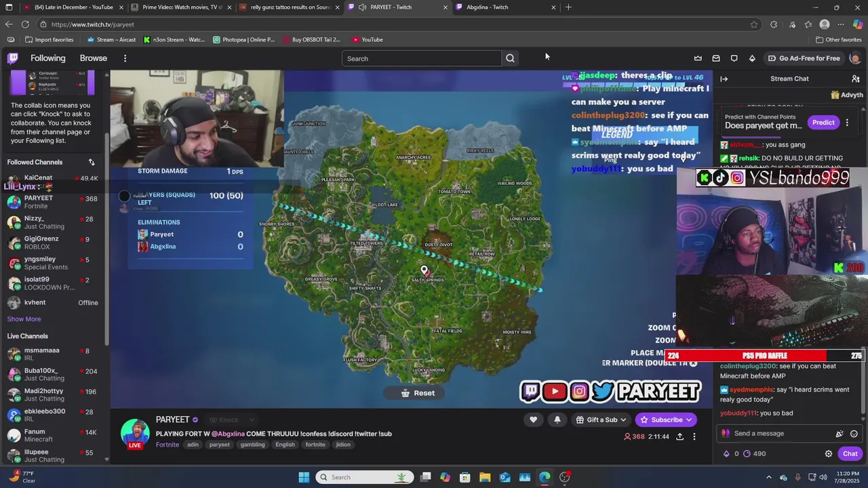Image resolution: width=868 pixels, height=488 pixels.
Task: Switch to the Abgxlina Twitch tab
Action: [506, 7]
